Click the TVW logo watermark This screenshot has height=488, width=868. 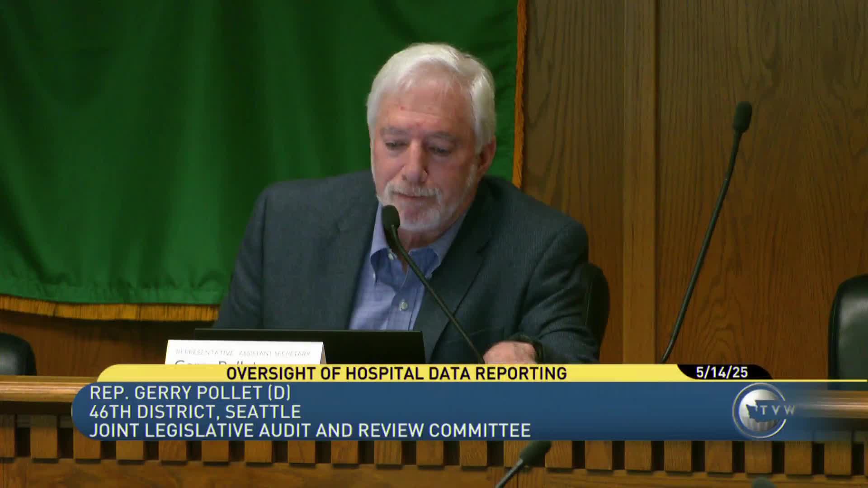pyautogui.click(x=764, y=410)
